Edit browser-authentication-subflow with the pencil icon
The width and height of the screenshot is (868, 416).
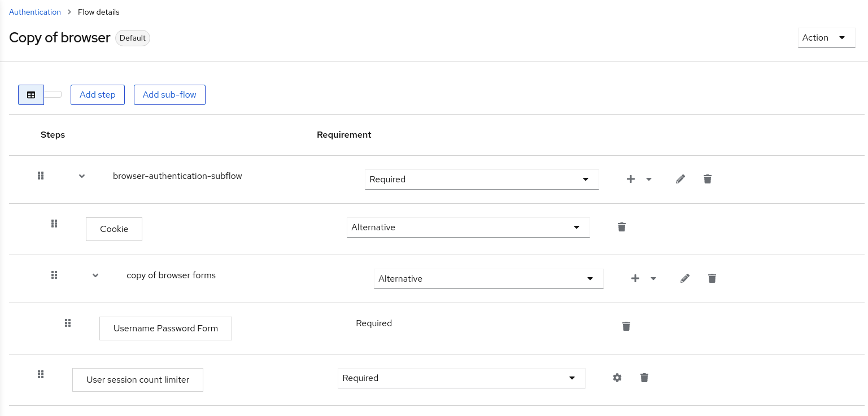[680, 178]
